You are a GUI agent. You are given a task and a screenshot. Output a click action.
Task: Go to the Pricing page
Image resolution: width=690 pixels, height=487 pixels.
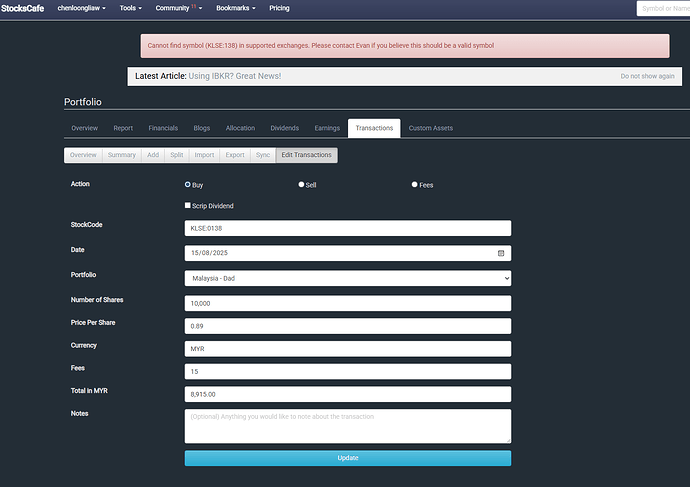[279, 8]
